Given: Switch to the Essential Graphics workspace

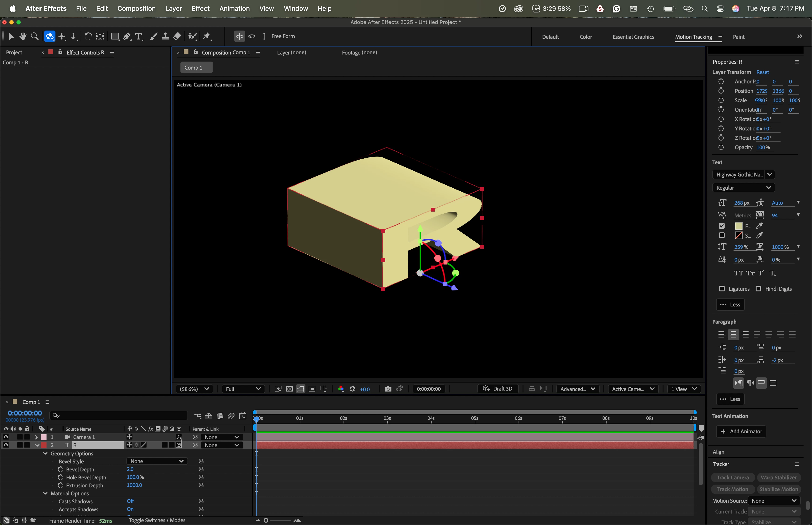Looking at the screenshot, I should click(633, 37).
